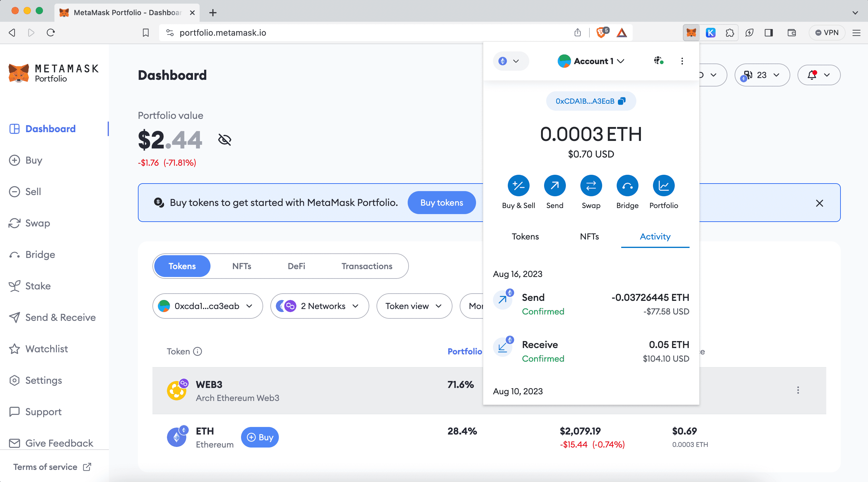Click the Brave Shields lion icon

(602, 32)
